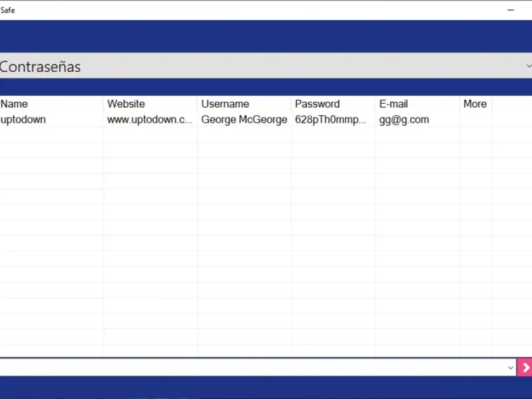Open the bottom combo box dropdown arrow
Viewport: 532px width, 399px height.
510,368
